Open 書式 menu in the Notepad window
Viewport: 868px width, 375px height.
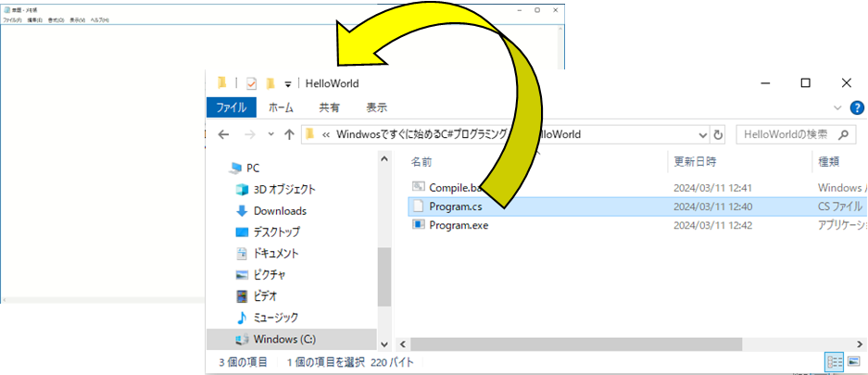pyautogui.click(x=56, y=20)
